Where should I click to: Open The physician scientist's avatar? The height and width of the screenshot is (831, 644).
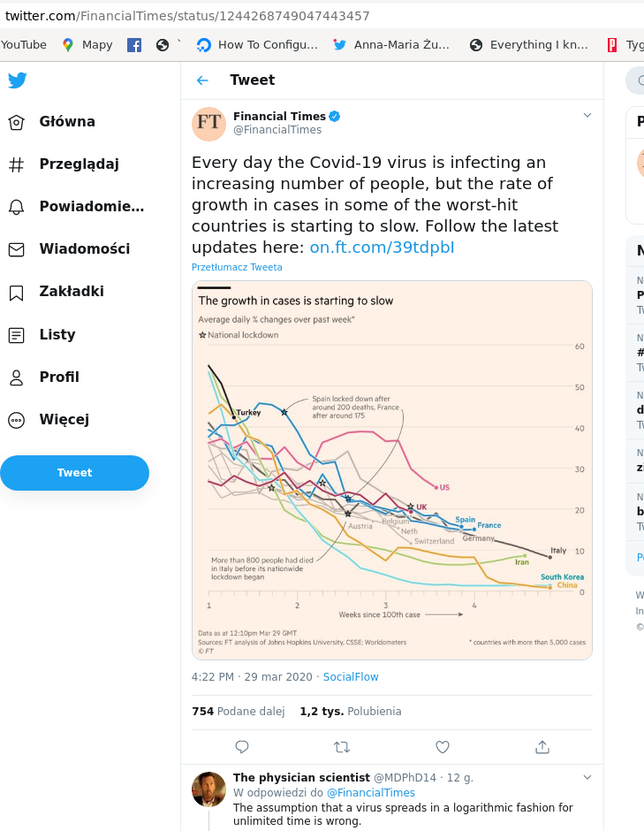tap(209, 789)
